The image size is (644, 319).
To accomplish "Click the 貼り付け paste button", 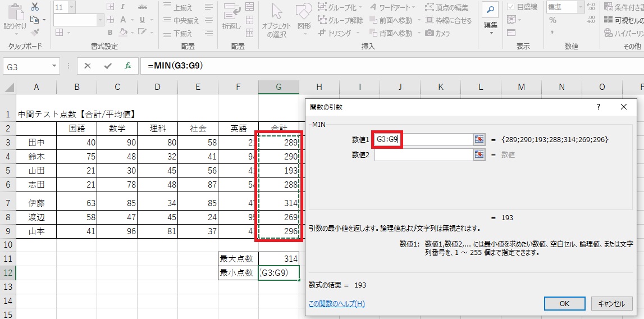I will click(15, 19).
